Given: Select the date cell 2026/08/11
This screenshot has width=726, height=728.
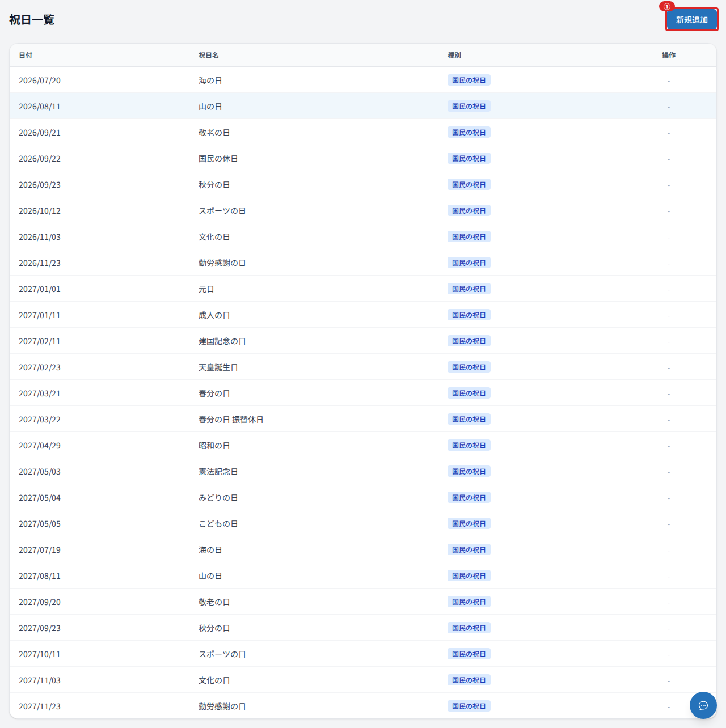Looking at the screenshot, I should [x=40, y=107].
